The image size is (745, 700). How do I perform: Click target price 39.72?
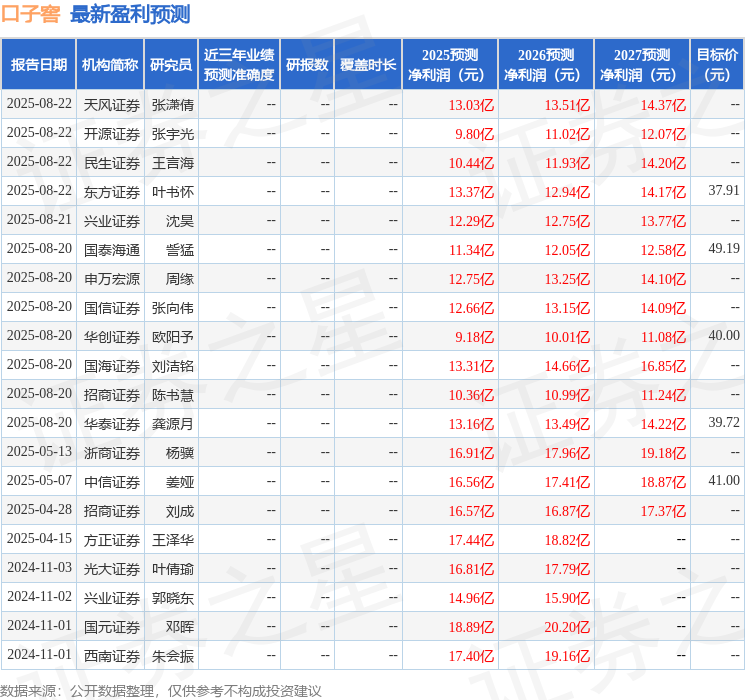point(724,422)
